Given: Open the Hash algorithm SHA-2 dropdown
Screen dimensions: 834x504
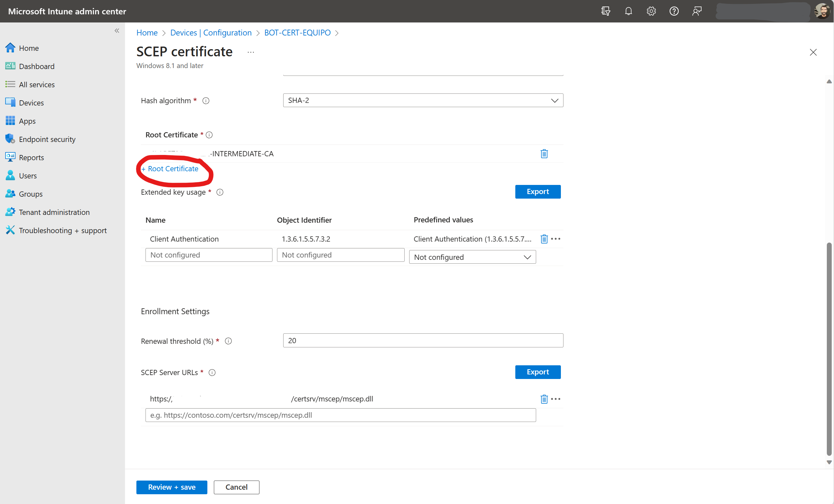Looking at the screenshot, I should coord(423,101).
